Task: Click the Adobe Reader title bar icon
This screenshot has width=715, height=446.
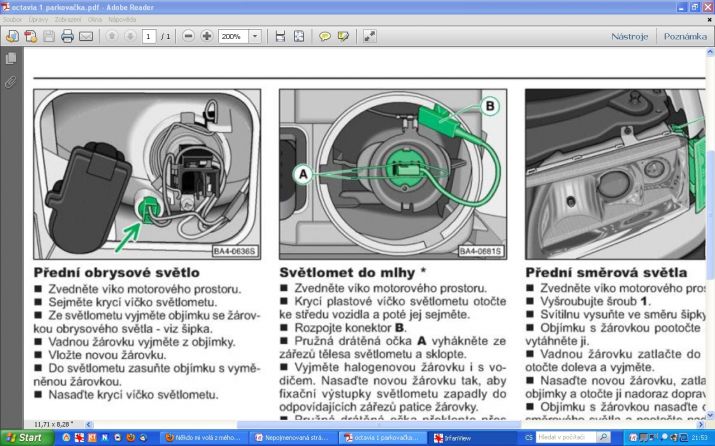Action: pyautogui.click(x=5, y=7)
